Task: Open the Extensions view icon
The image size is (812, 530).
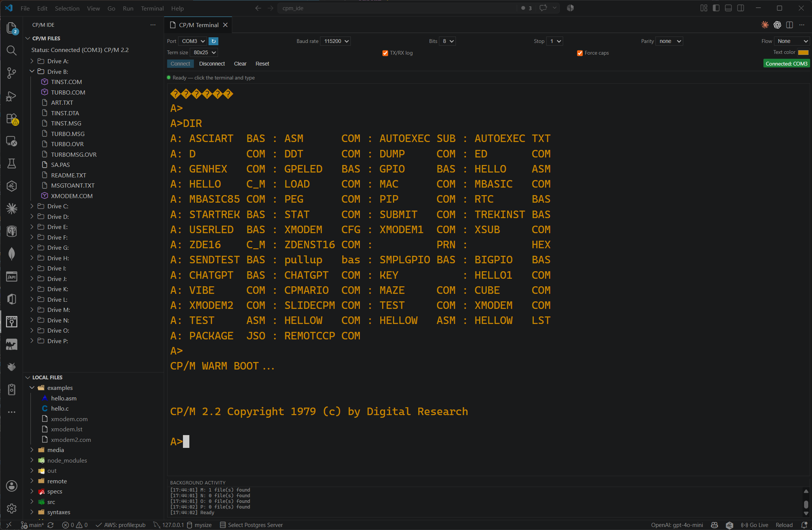Action: tap(12, 119)
